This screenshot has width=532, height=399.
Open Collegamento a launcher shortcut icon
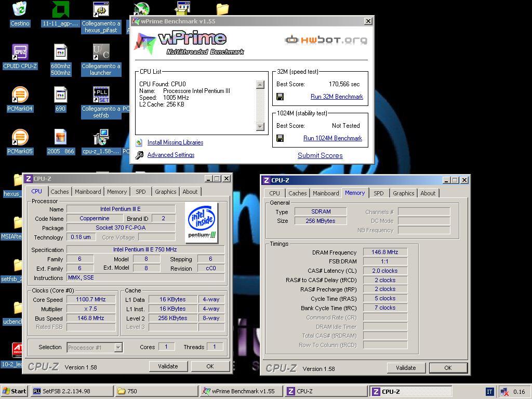point(101,52)
